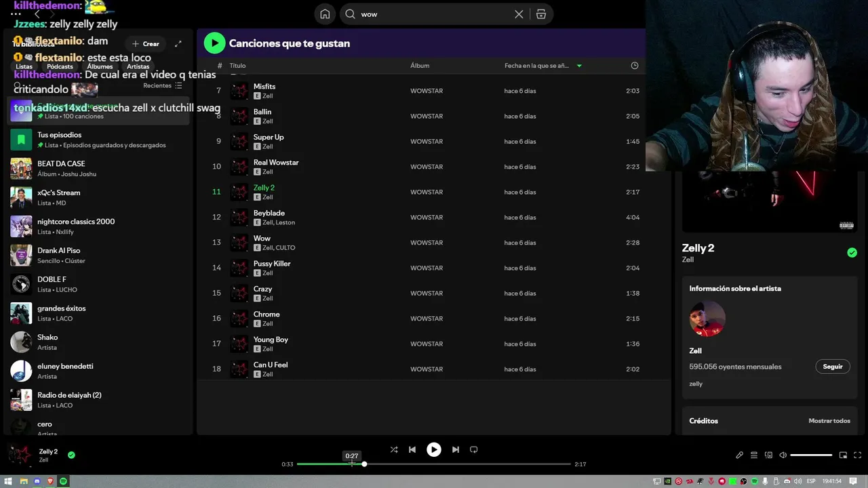
Task: Open grandes éxitos playlist
Action: coord(98,313)
